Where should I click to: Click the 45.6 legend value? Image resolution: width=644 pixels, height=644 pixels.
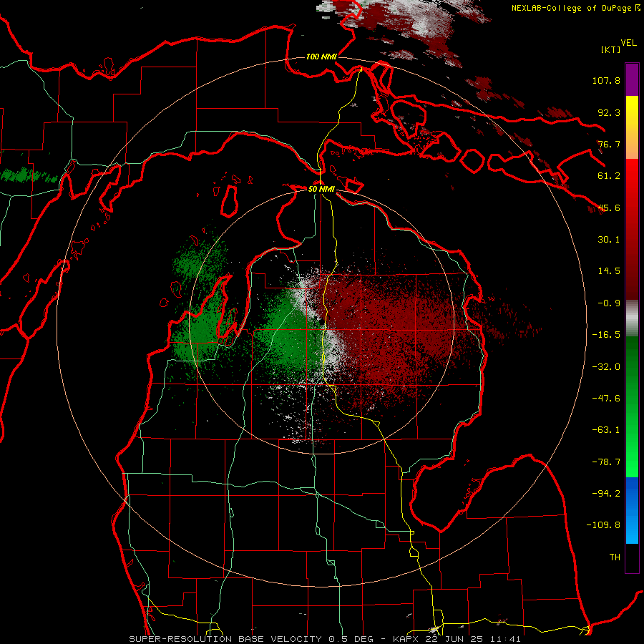(609, 208)
